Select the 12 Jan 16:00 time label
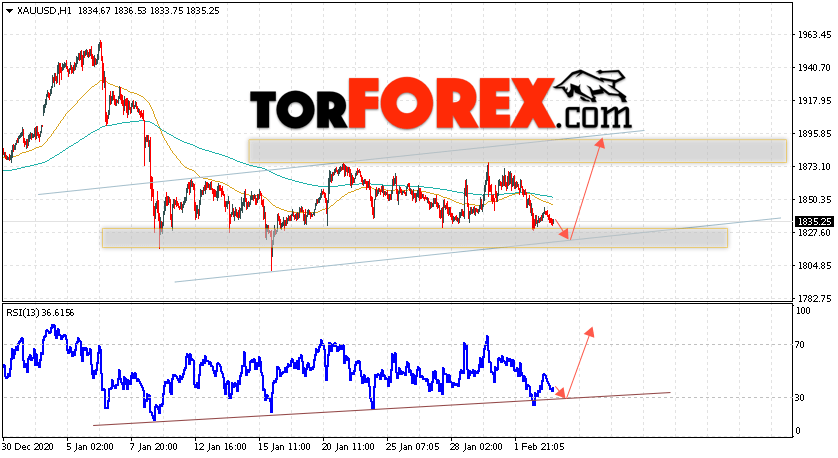Image resolution: width=838 pixels, height=458 pixels. [x=220, y=446]
